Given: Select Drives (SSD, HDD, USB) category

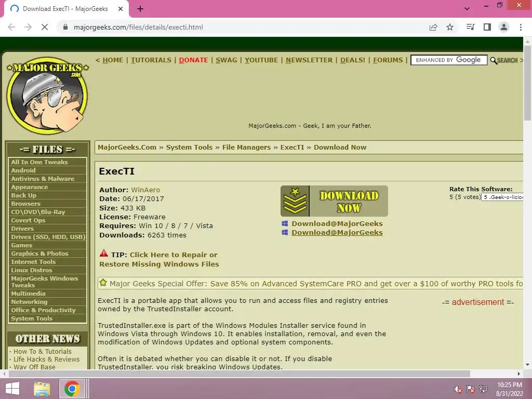Looking at the screenshot, I should pos(47,237).
